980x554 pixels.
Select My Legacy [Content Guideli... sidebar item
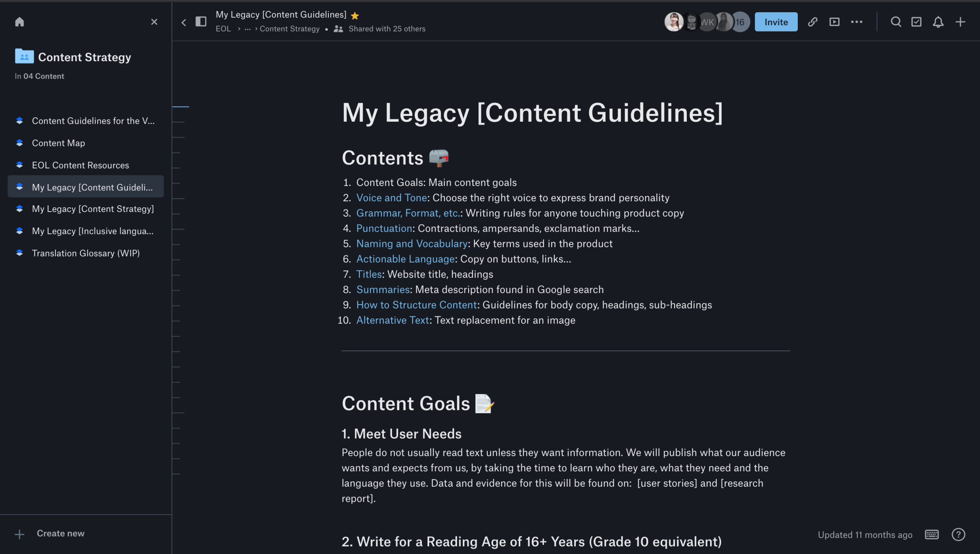[86, 187]
